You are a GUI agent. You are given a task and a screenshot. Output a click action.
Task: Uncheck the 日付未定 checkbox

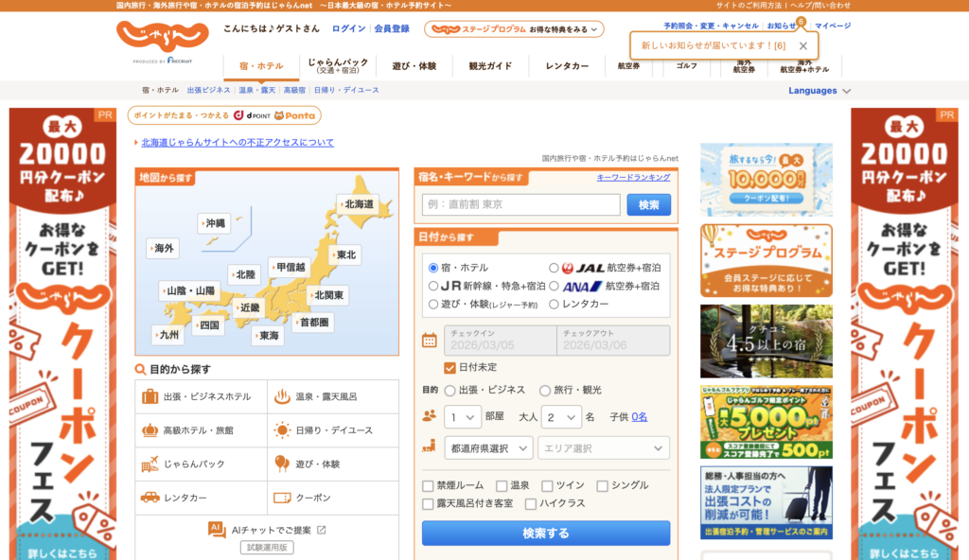(450, 367)
